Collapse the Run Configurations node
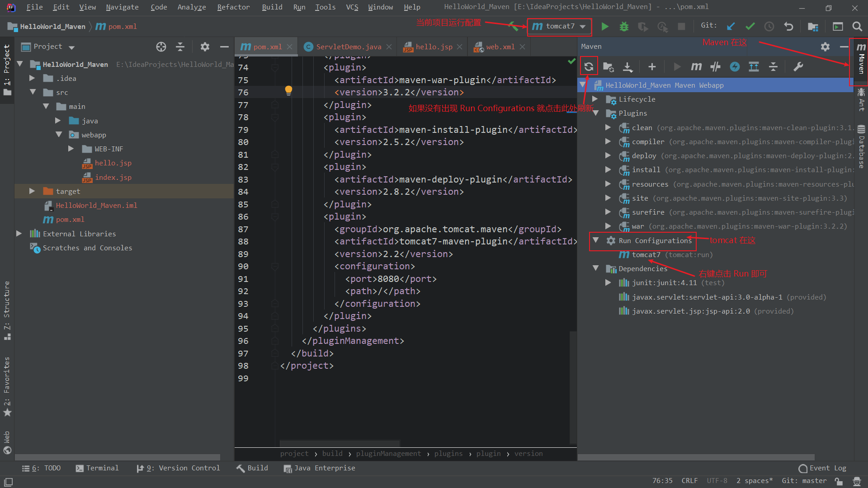The height and width of the screenshot is (488, 868). pyautogui.click(x=596, y=240)
